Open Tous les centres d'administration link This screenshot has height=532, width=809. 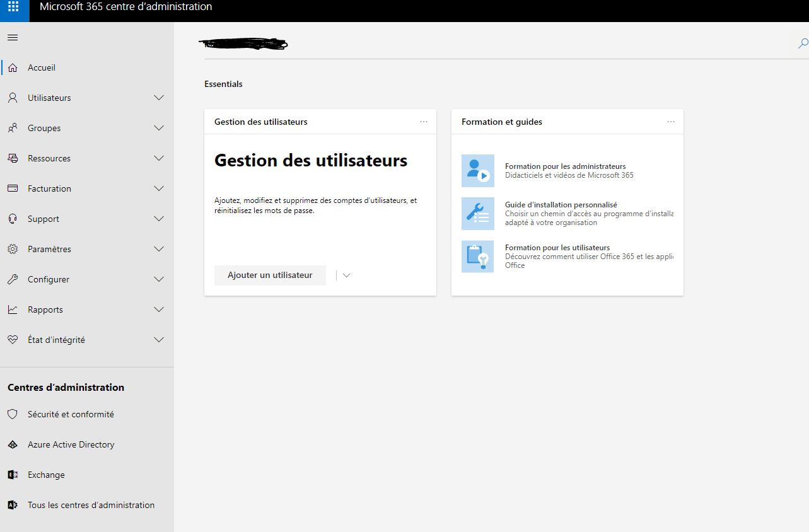click(x=91, y=505)
